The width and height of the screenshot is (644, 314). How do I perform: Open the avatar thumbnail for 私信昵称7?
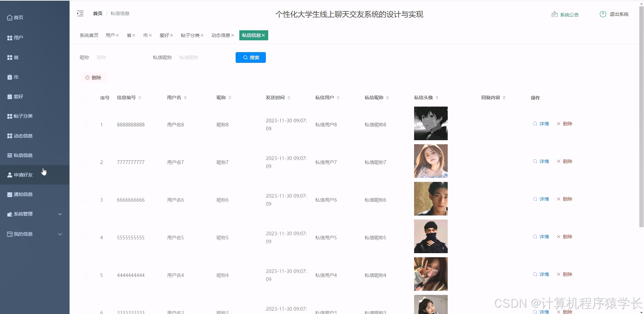click(431, 161)
